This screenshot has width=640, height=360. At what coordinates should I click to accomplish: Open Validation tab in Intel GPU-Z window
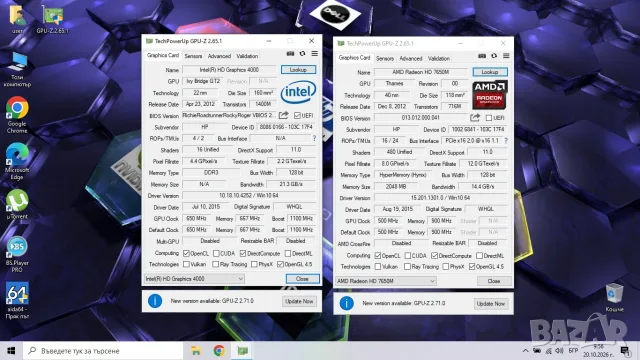pos(247,56)
